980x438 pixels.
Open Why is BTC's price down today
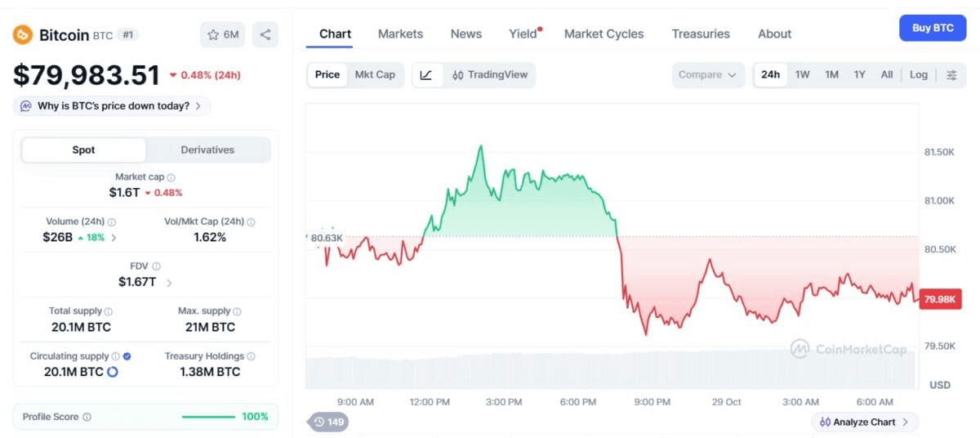[x=112, y=106]
